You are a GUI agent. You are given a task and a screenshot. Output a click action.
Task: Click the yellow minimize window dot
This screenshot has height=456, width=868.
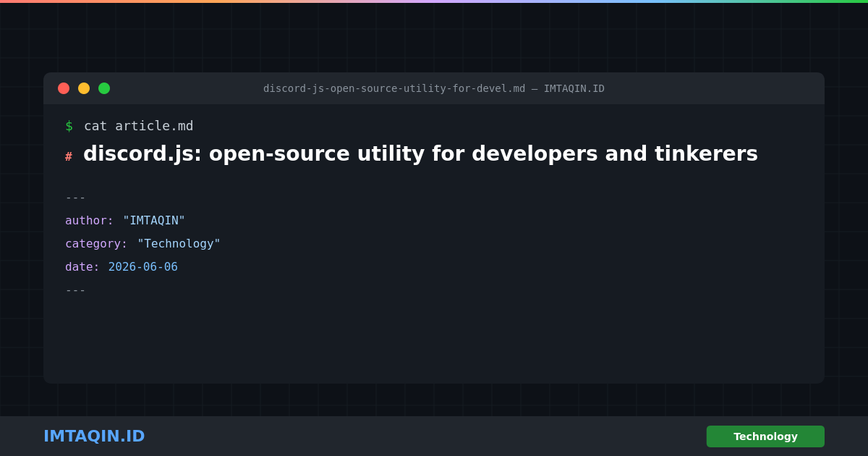tap(84, 88)
